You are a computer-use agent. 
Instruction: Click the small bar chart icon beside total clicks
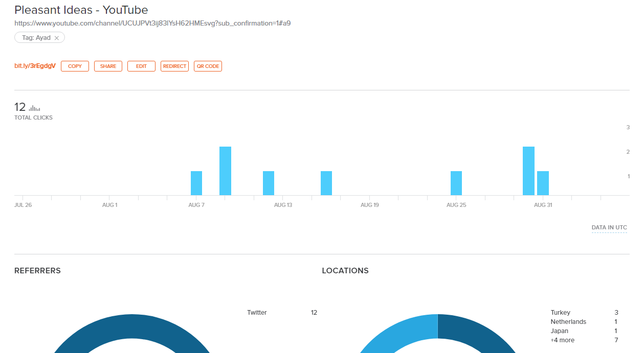tap(34, 108)
